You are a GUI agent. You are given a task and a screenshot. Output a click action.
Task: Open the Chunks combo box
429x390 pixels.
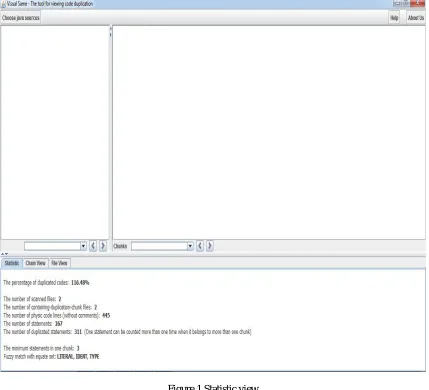pos(162,246)
